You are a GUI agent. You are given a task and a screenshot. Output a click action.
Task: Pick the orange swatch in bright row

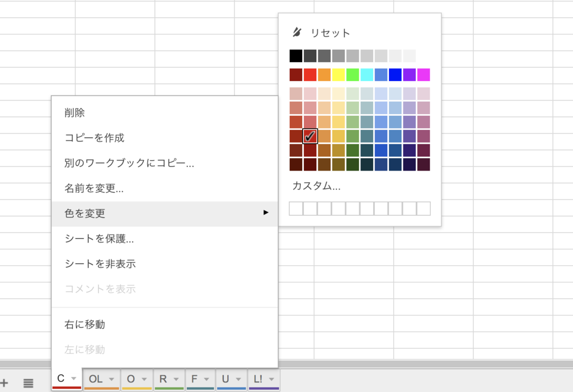click(x=324, y=74)
